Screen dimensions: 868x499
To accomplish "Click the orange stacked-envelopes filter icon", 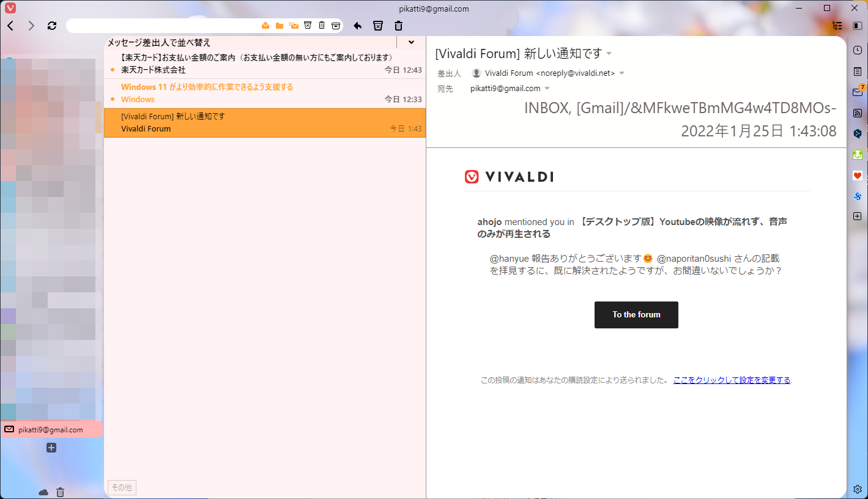I will click(294, 26).
